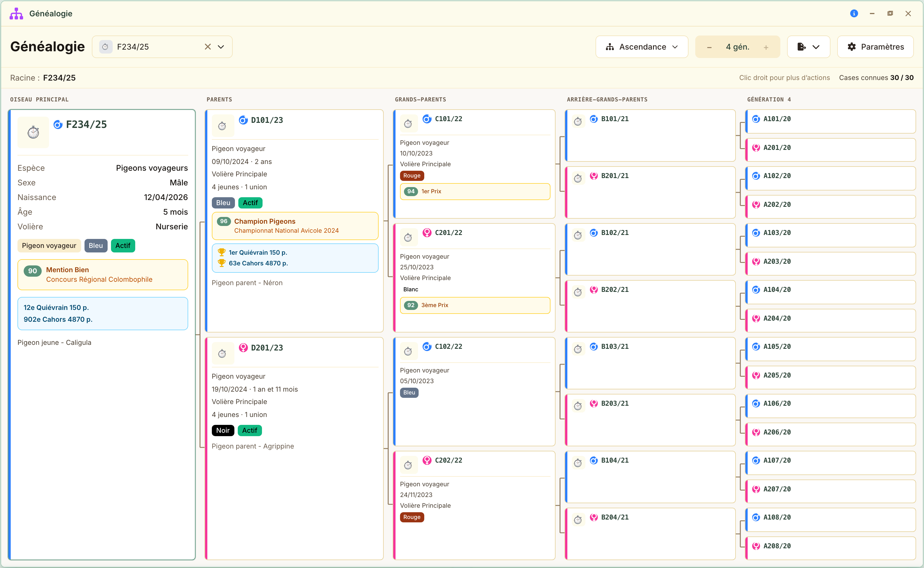Click female sex icon of B203/21

(594, 404)
